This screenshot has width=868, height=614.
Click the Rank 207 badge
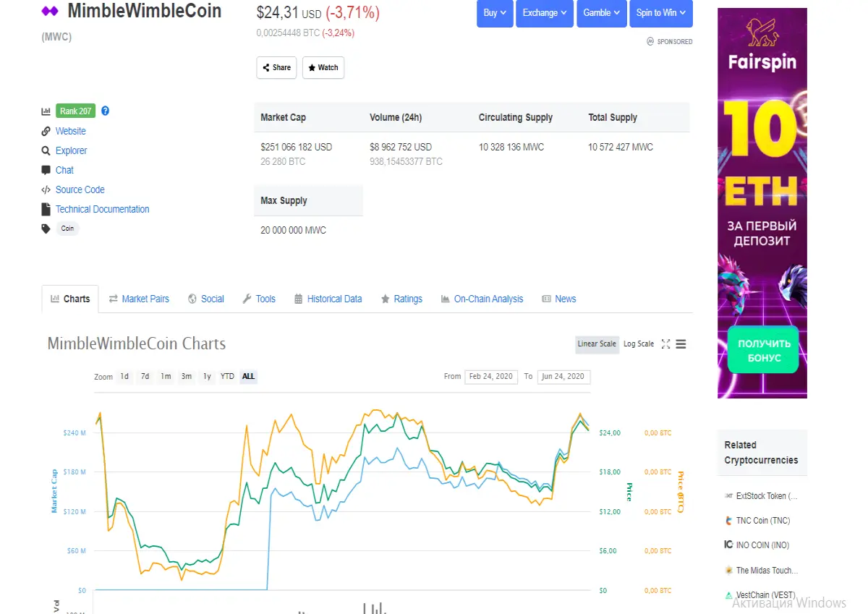(76, 111)
